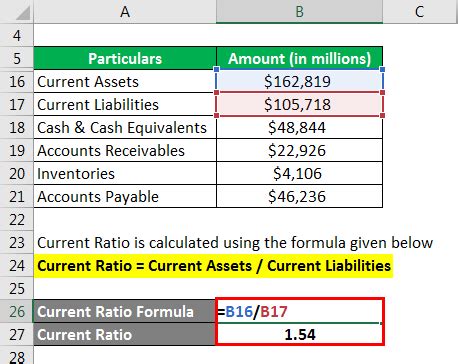Viewport: 458px width, 364px height.
Task: Select the Current Ratio Formula label cell
Action: click(124, 311)
